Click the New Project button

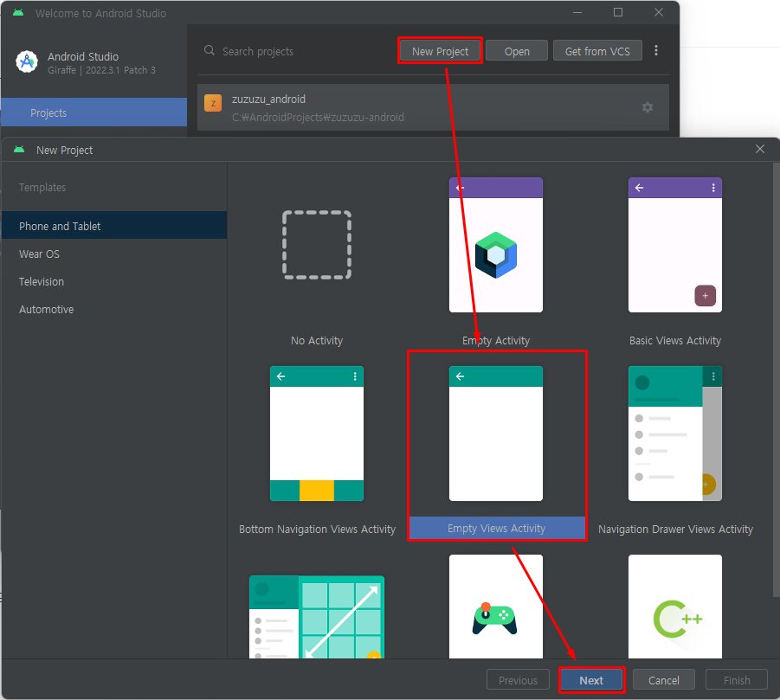[x=440, y=51]
